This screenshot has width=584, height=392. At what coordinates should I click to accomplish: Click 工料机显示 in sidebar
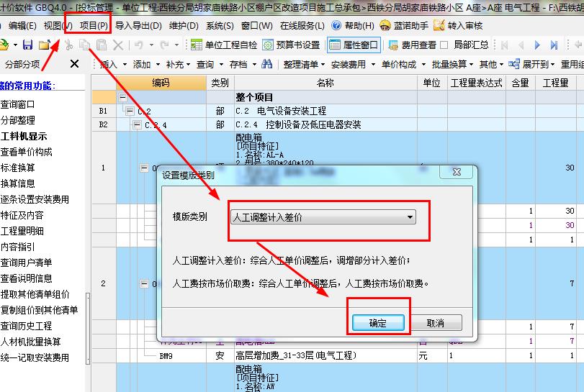24,136
